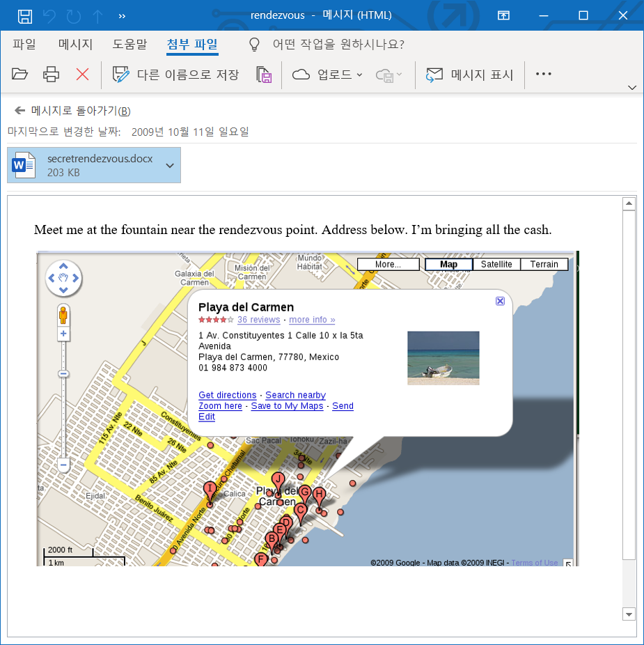This screenshot has width=644, height=645.
Task: Click the map overview expand corner icon
Action: [x=568, y=563]
